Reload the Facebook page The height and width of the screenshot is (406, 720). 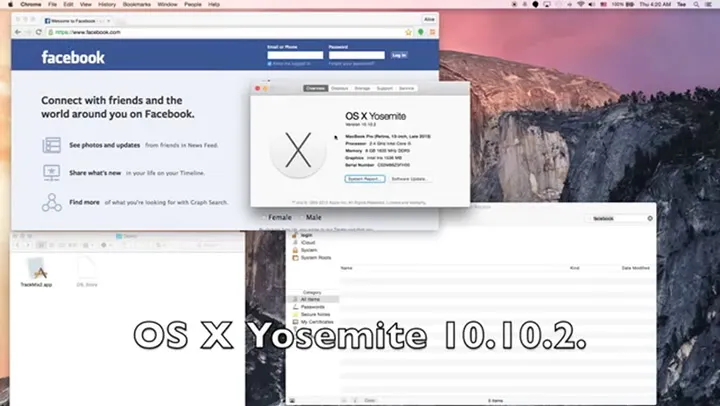coord(39,32)
